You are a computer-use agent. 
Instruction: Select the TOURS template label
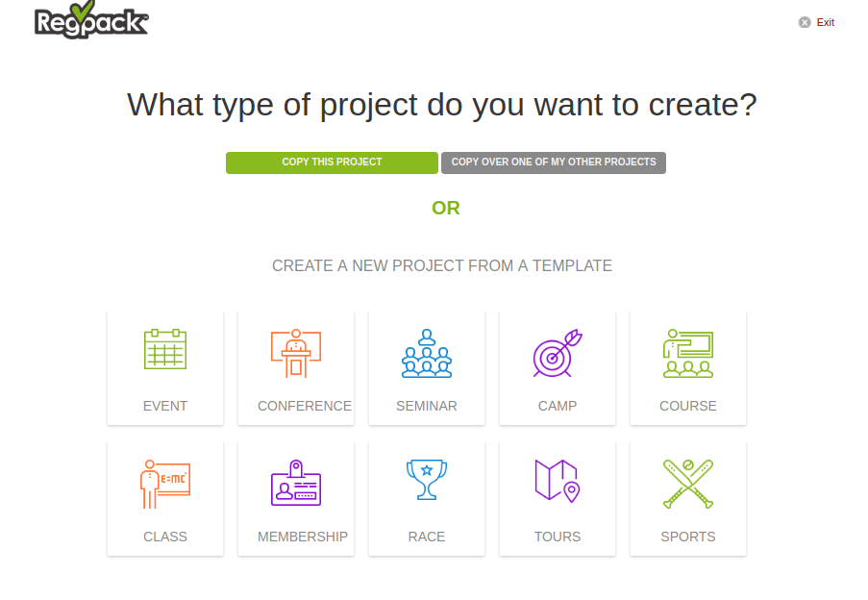pyautogui.click(x=558, y=537)
